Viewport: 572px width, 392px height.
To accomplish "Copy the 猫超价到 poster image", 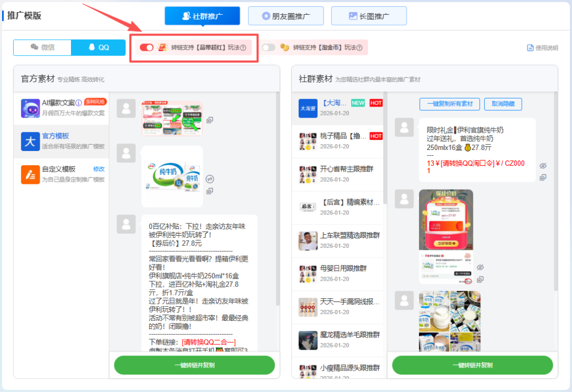I will pyautogui.click(x=480, y=280).
